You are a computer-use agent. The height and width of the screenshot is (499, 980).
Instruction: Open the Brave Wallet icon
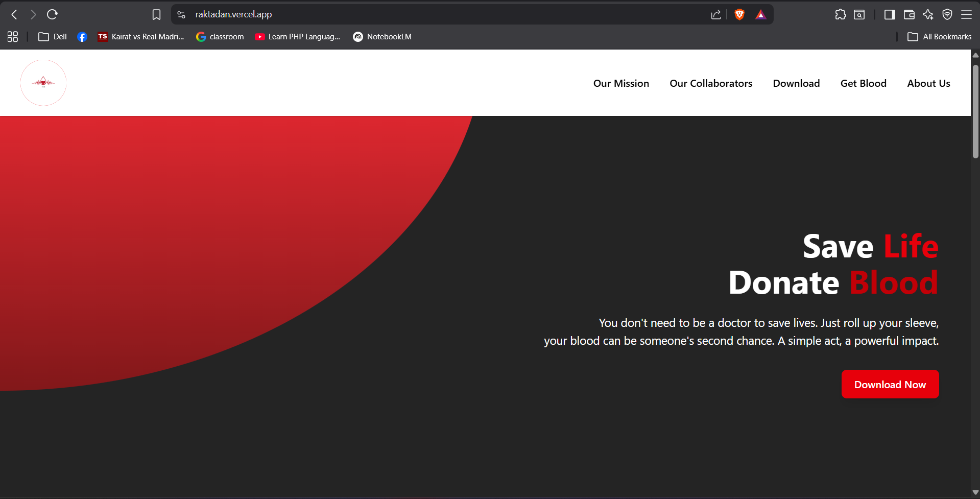[x=909, y=14]
